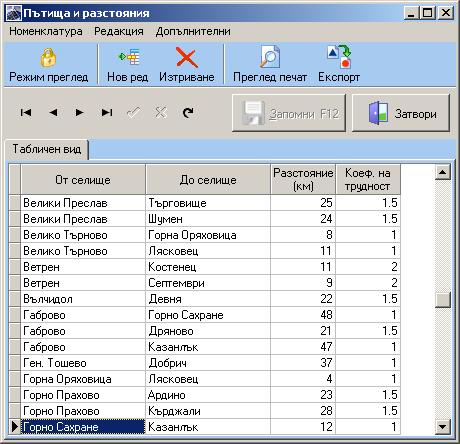Select the Табличен вид tab
Viewport: 460px width, 444px height.
pos(47,149)
